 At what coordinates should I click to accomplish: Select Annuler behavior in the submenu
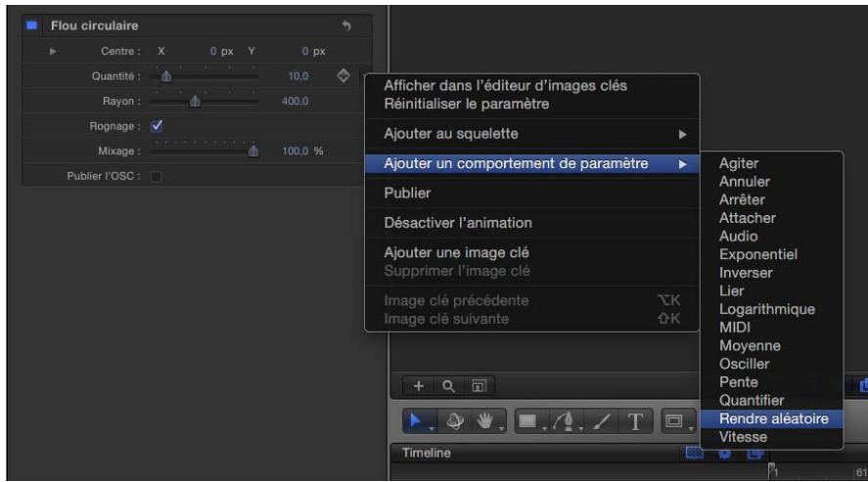coord(772,182)
